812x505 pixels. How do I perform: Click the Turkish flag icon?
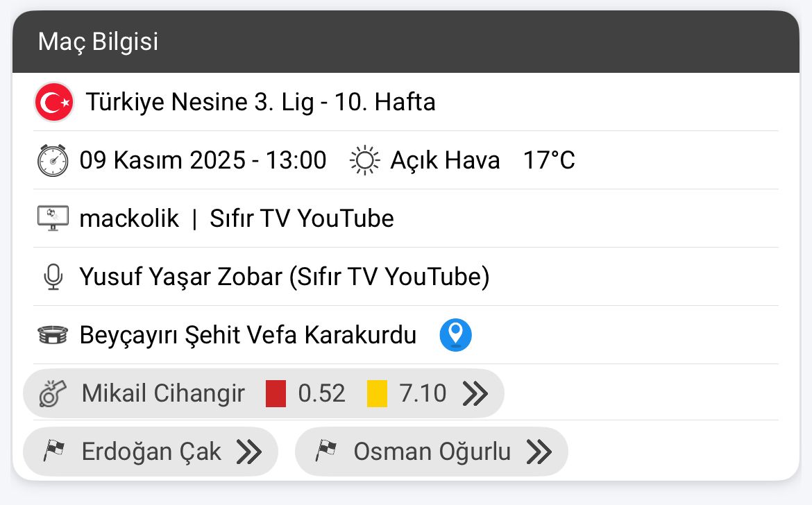(x=53, y=103)
